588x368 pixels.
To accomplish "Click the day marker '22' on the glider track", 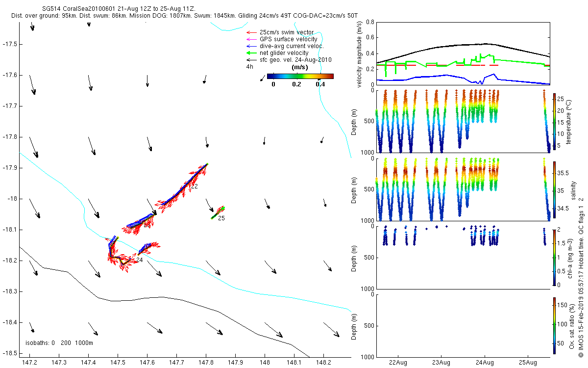I will 195,187.
